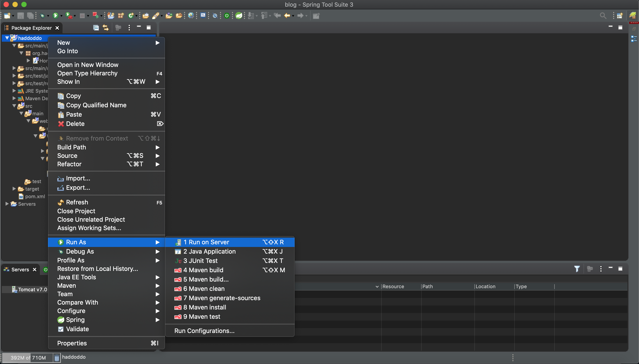Screen dimensions: 639x364
Task: Click Collapse All in Package Explorer
Action: click(96, 28)
